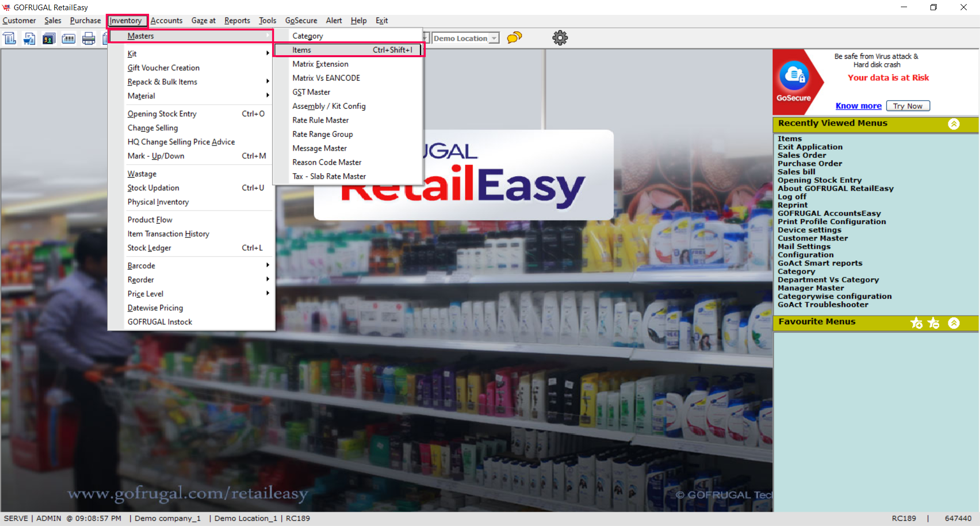Expand the Repack & Bulk Items submenu
The height and width of the screenshot is (526, 980).
198,82
